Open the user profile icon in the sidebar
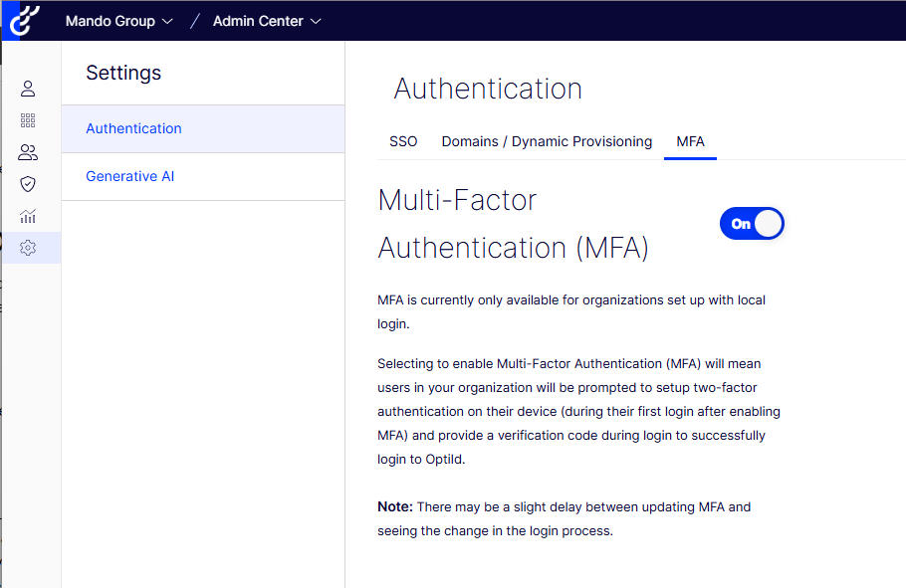906x588 pixels. coord(28,88)
